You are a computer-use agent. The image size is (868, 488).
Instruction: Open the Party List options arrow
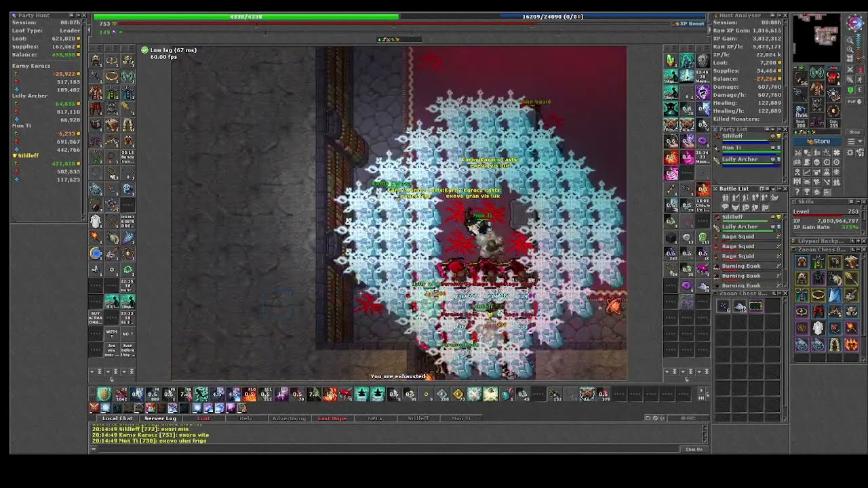(773, 129)
